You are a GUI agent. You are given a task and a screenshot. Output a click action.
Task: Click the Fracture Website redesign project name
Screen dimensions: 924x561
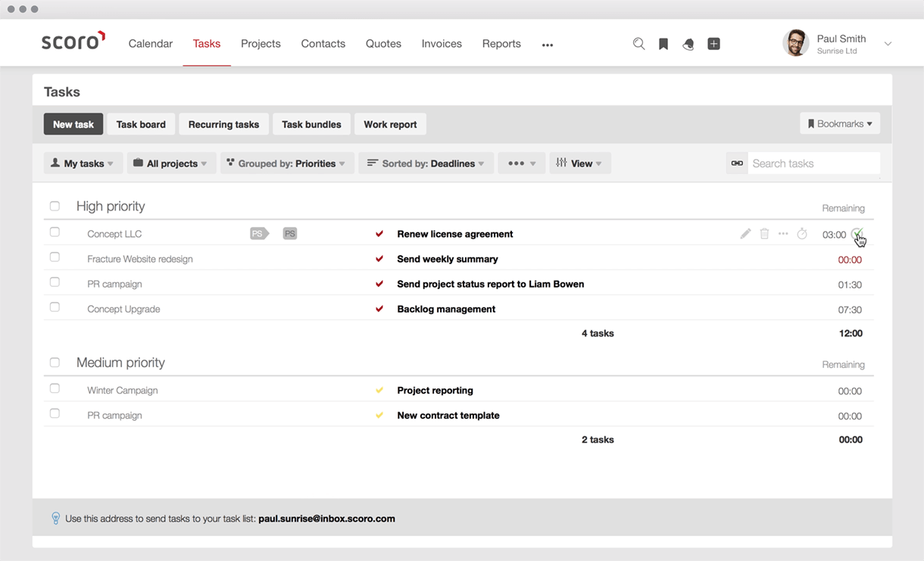[x=140, y=259]
